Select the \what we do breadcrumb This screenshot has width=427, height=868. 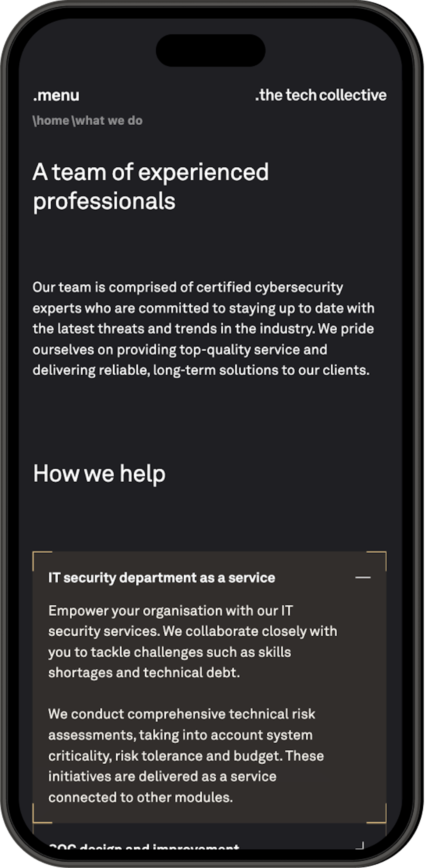[107, 121]
